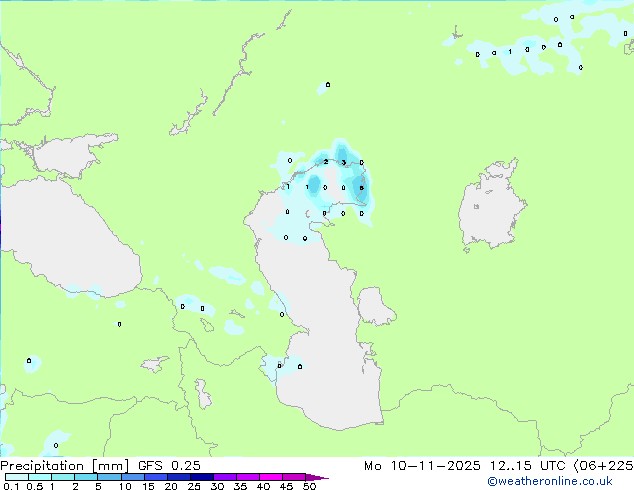Click the darkest blue precipitation core north of Caspian
This screenshot has height=490, width=634.
361,186
